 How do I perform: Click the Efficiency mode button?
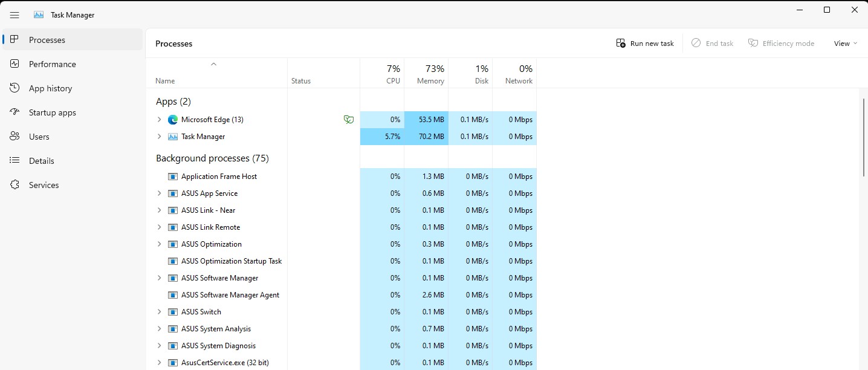pos(782,44)
